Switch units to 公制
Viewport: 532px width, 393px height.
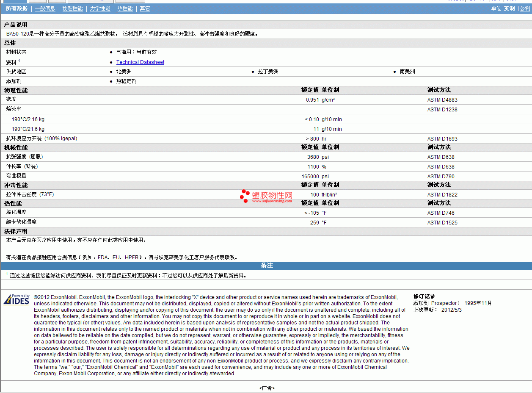click(525, 8)
